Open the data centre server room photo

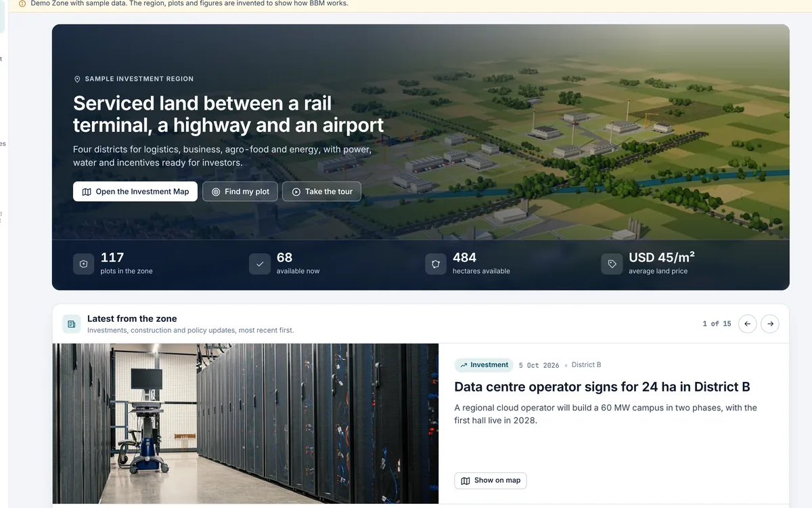point(246,423)
